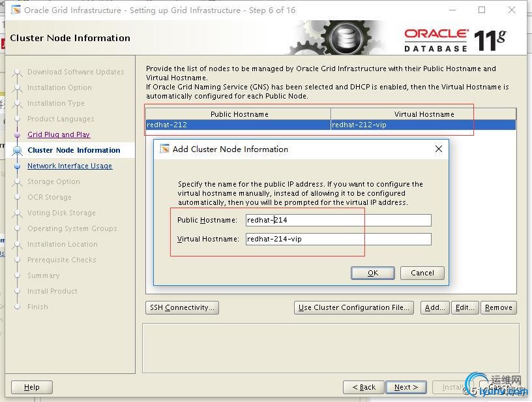The height and width of the screenshot is (402, 532).
Task: Click the Product Languages step
Action: tap(61, 119)
